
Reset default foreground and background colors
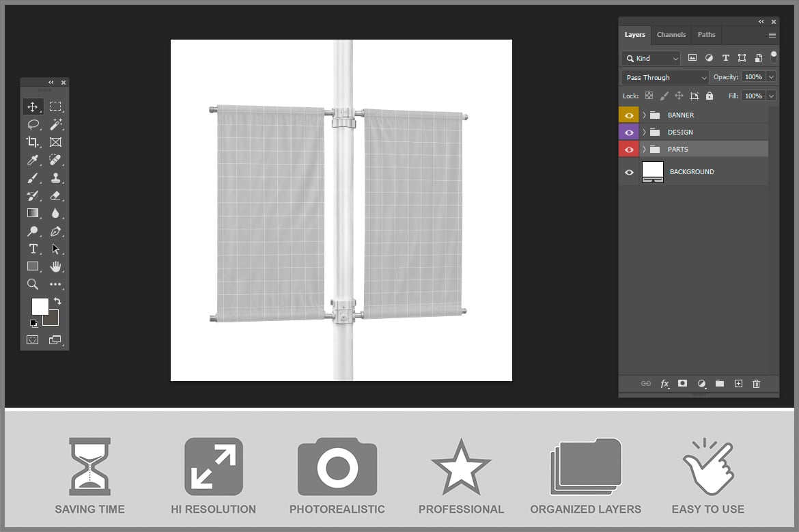(33, 323)
